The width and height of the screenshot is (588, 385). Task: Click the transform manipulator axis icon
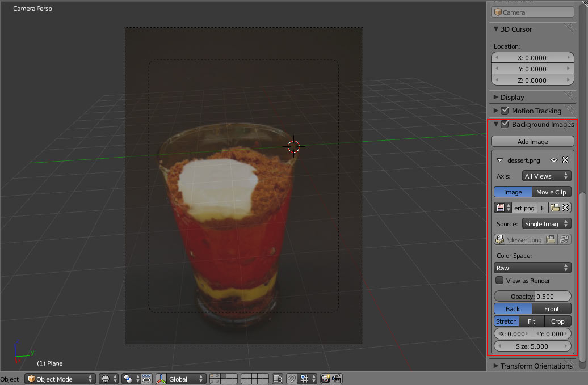click(x=161, y=379)
